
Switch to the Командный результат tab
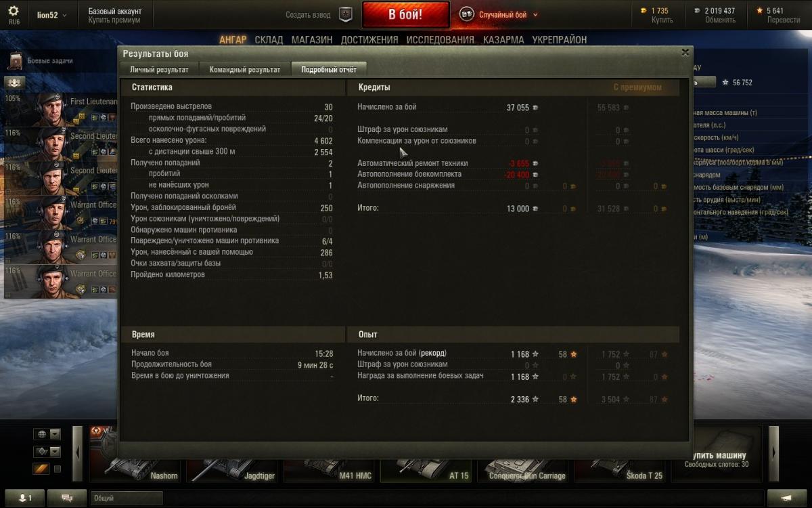(245, 69)
